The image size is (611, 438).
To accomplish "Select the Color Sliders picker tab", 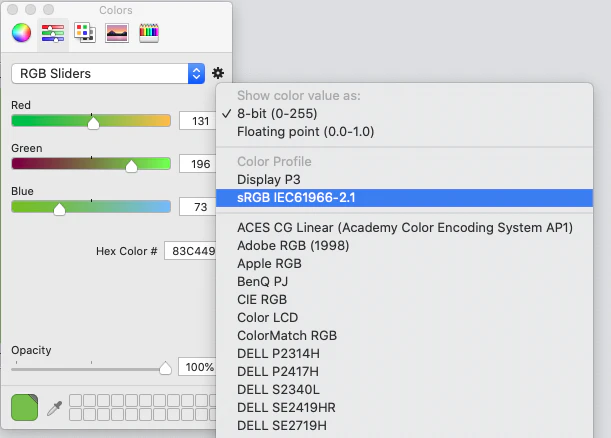I will [53, 33].
